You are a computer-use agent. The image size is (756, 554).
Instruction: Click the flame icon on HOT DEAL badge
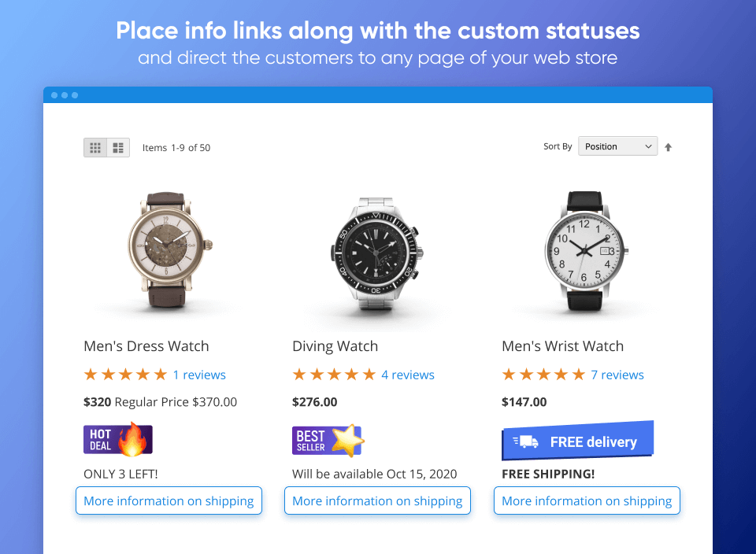point(132,438)
